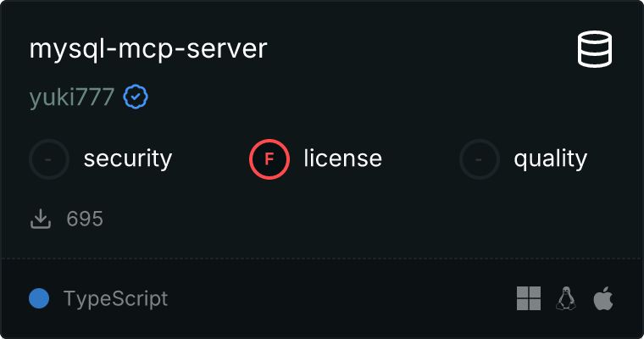This screenshot has height=339, width=644.
Task: Click the TypeScript language label
Action: point(115,298)
